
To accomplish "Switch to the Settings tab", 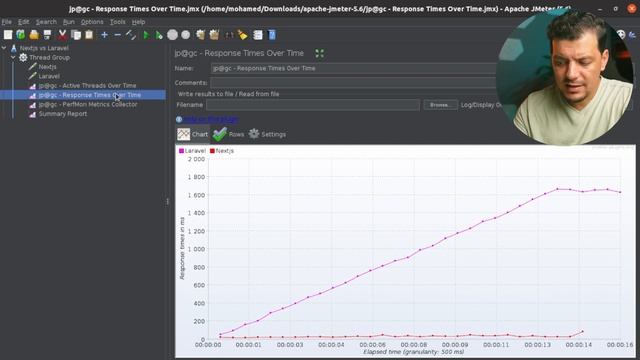I will [267, 134].
